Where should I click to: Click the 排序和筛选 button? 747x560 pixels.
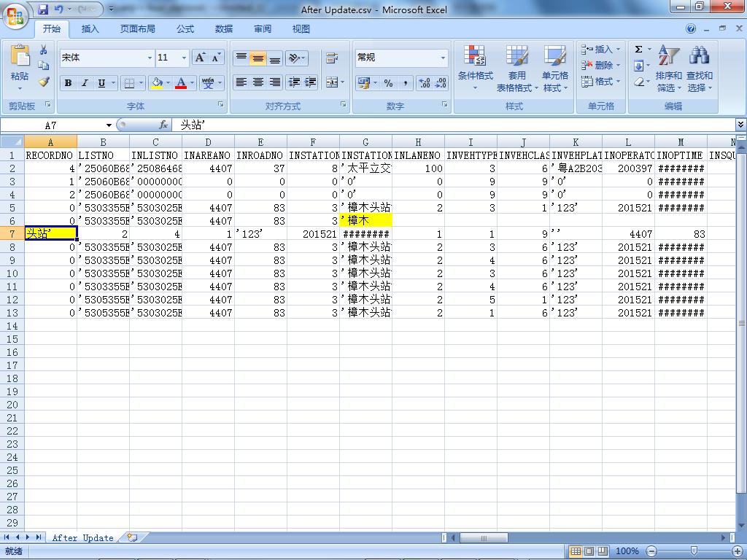click(x=668, y=69)
